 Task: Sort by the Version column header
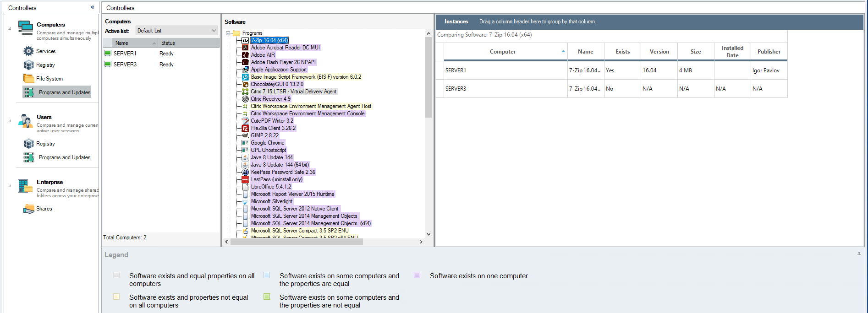coord(659,52)
